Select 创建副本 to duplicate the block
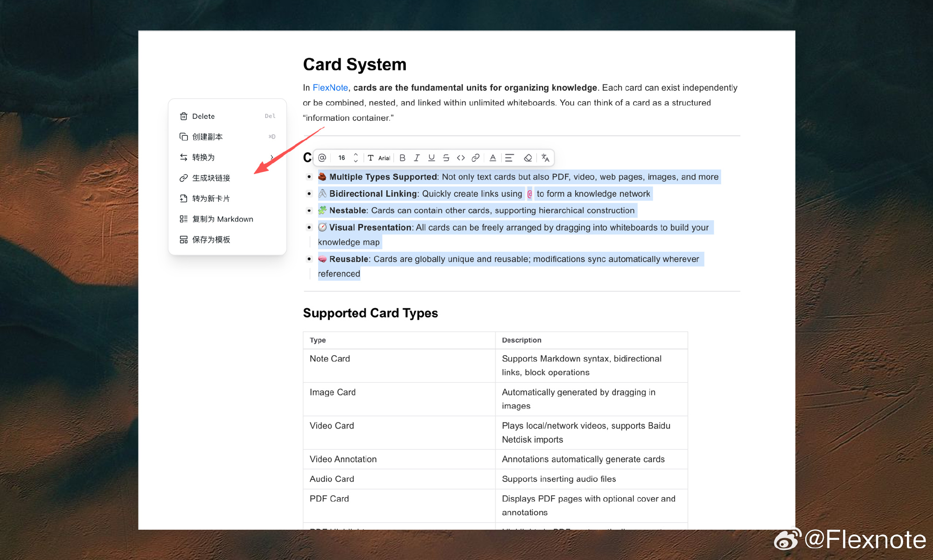 click(227, 137)
